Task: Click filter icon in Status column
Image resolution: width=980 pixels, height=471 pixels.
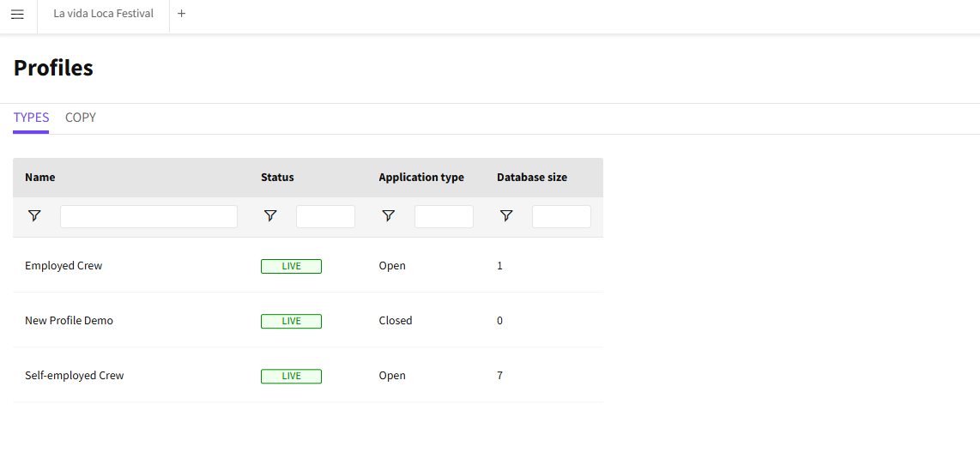Action: point(270,216)
